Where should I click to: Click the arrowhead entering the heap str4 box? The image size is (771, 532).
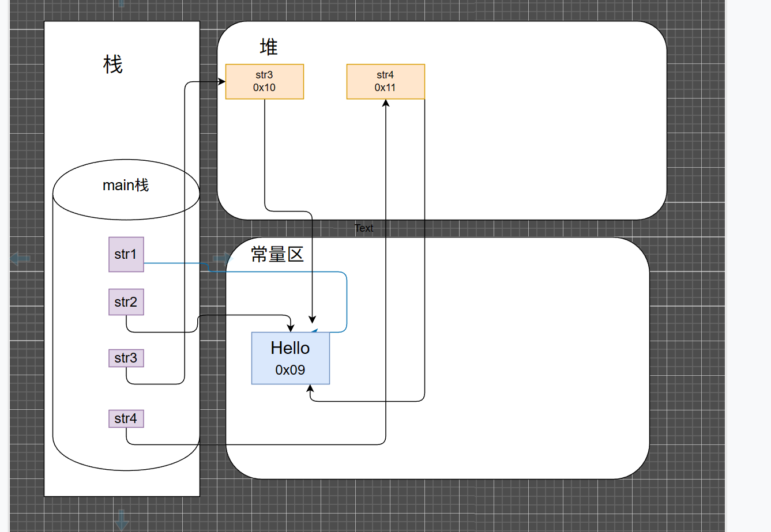pos(385,104)
